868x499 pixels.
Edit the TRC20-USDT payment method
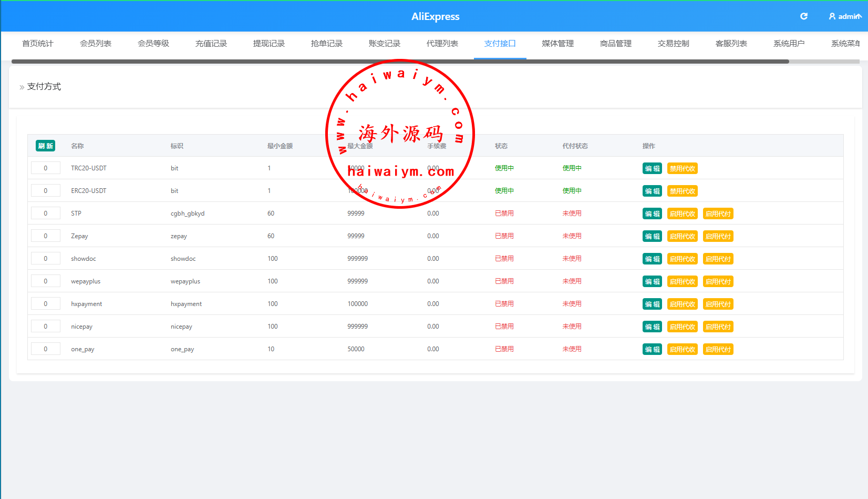pyautogui.click(x=652, y=168)
